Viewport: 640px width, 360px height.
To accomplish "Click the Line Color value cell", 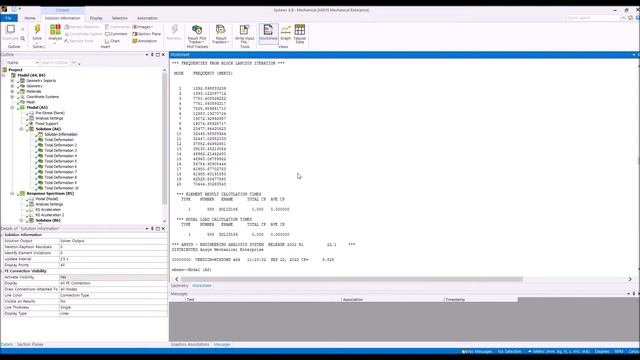I will click(x=113, y=295).
